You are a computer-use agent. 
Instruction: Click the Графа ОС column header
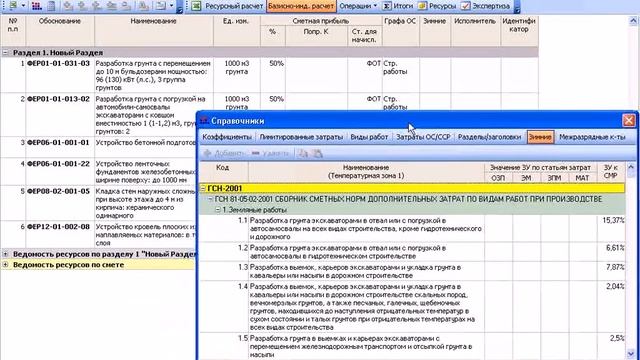(400, 31)
